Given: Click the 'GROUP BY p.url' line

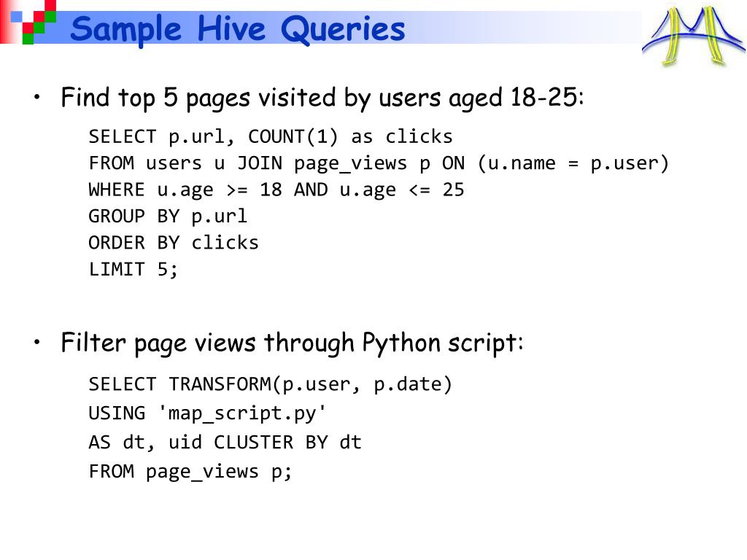Looking at the screenshot, I should (x=169, y=217).
